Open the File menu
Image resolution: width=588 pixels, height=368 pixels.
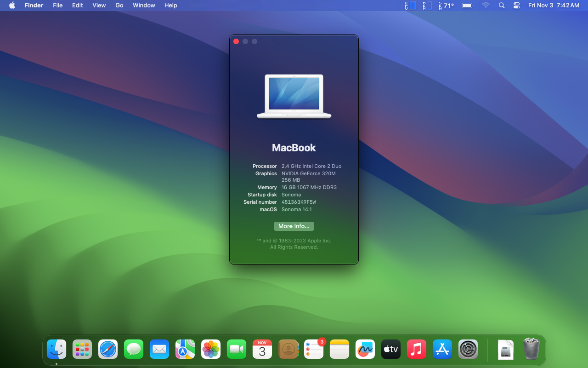click(58, 6)
